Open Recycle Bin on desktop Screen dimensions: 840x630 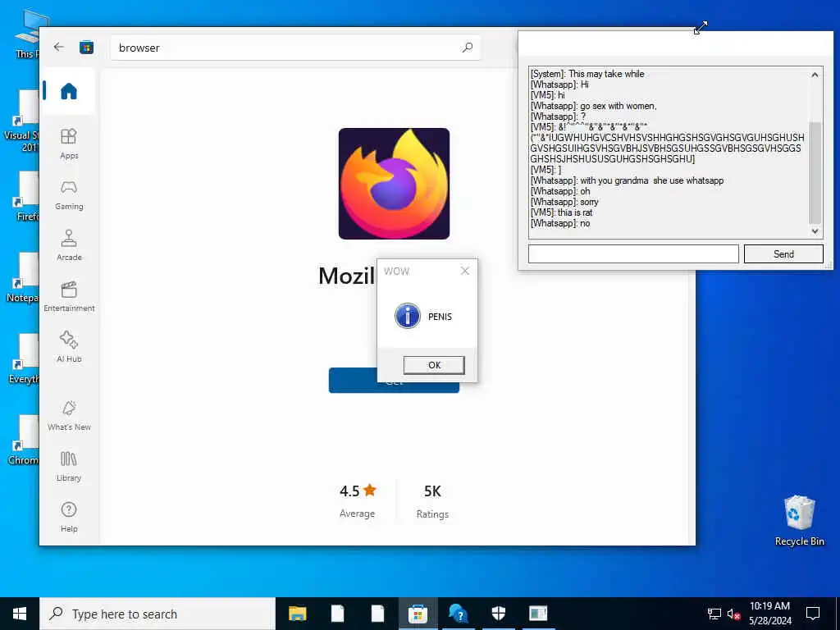(x=799, y=520)
